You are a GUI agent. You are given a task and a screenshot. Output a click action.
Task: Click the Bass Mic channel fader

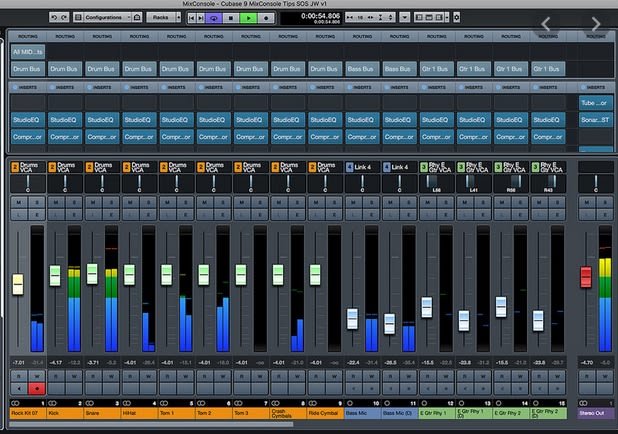pos(352,319)
